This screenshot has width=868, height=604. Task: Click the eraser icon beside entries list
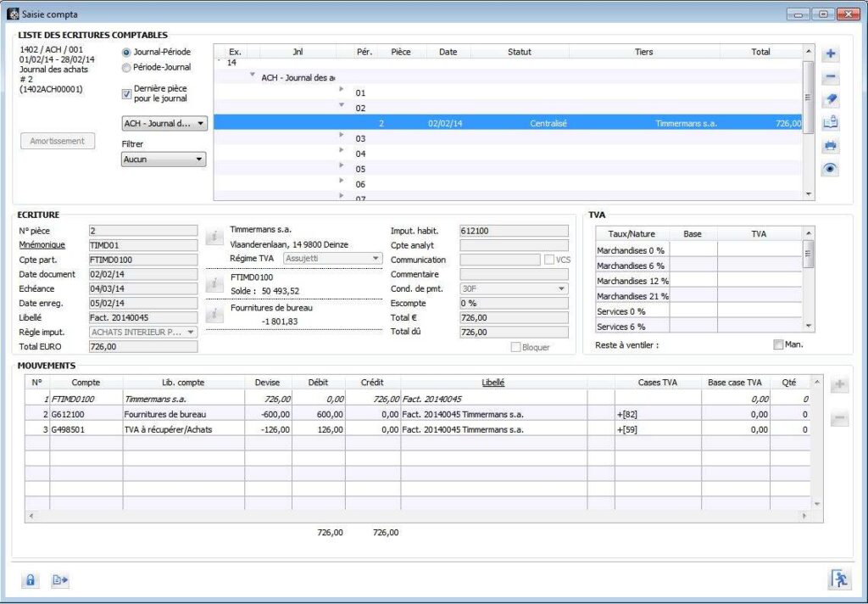pos(830,100)
